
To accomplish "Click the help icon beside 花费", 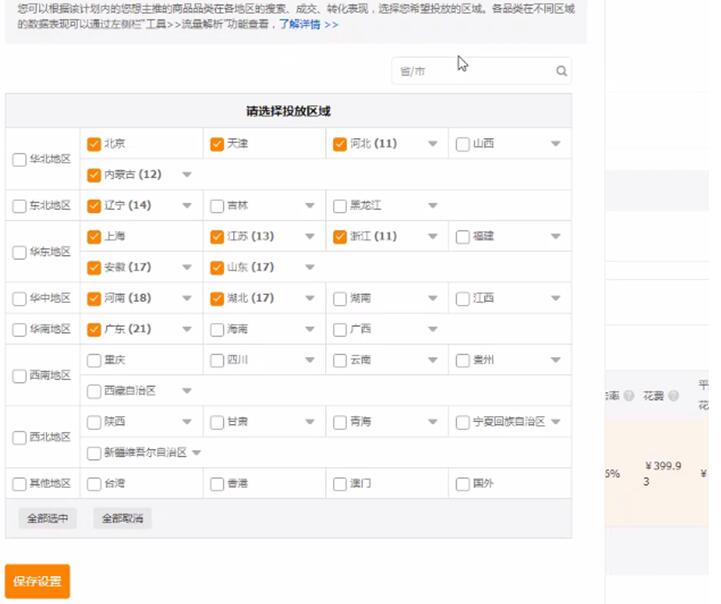I will tap(673, 395).
